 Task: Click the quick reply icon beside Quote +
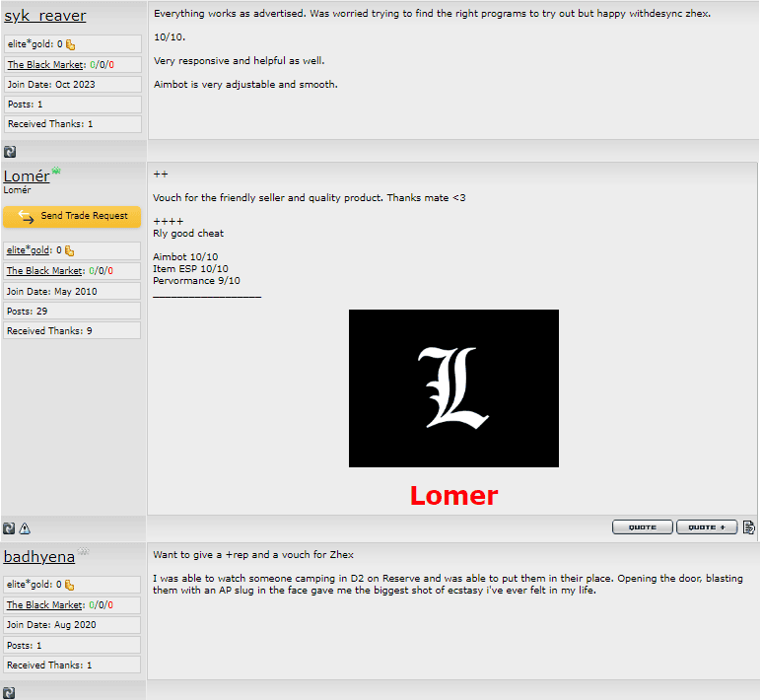click(x=749, y=527)
